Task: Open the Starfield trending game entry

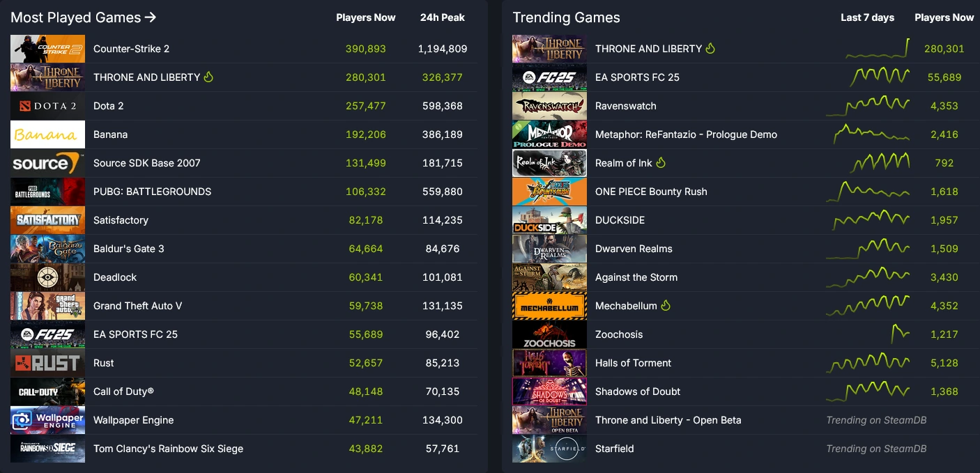Action: 614,449
